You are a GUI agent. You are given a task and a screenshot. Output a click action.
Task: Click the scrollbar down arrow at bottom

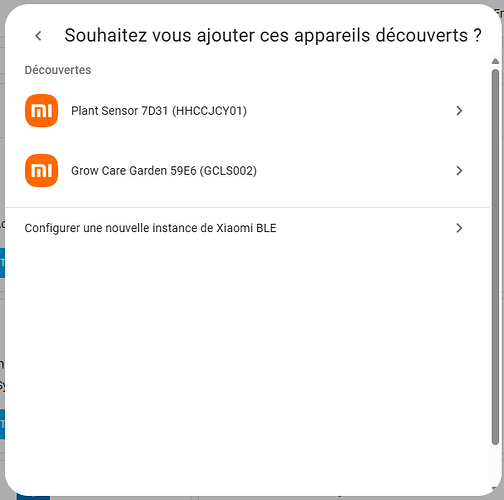point(495,489)
